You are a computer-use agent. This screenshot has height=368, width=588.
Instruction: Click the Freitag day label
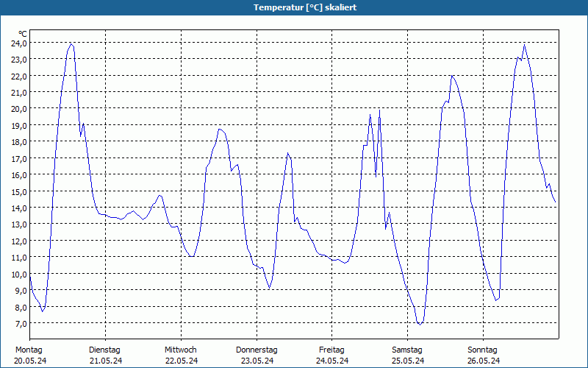(332, 350)
